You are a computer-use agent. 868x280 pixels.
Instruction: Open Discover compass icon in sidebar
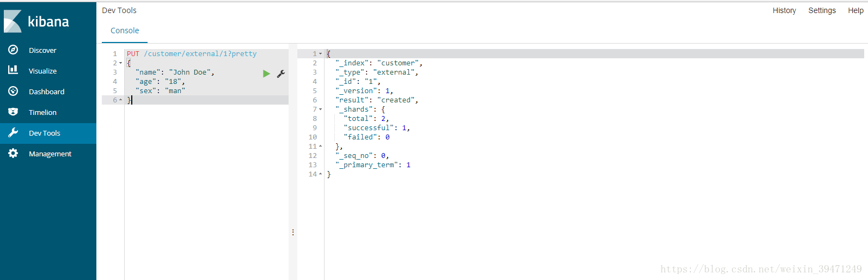[13, 50]
